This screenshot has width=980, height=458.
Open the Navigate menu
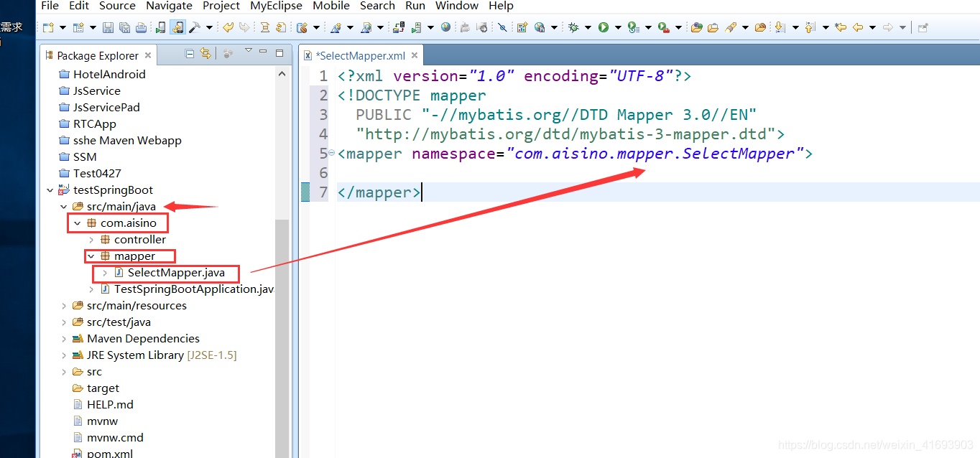pos(169,6)
